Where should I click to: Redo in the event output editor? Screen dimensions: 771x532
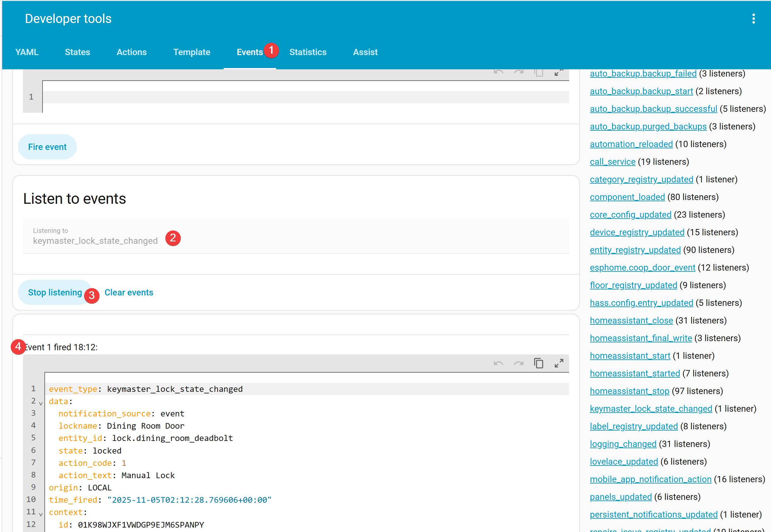[x=518, y=363]
